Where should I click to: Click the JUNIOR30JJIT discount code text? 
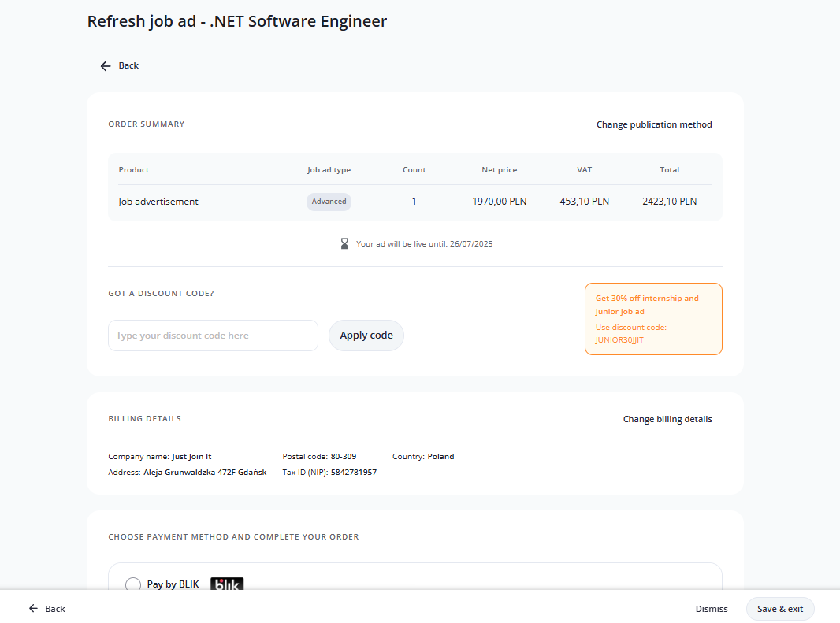tap(619, 340)
